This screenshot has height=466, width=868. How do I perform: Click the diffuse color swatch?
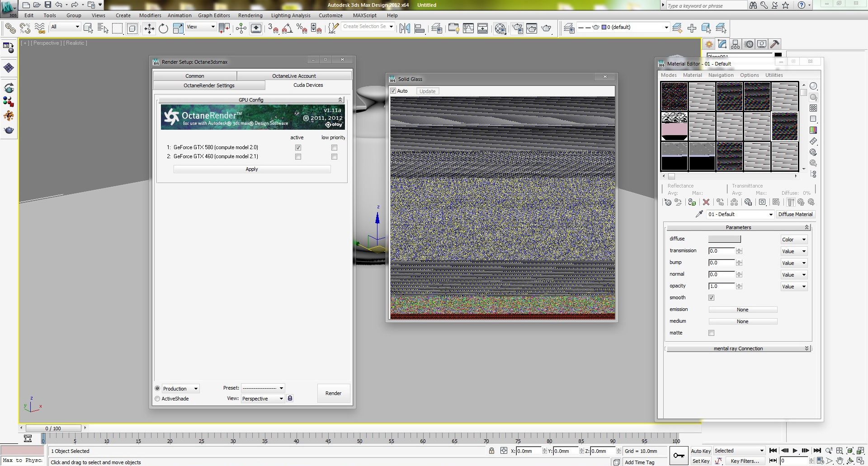point(724,239)
